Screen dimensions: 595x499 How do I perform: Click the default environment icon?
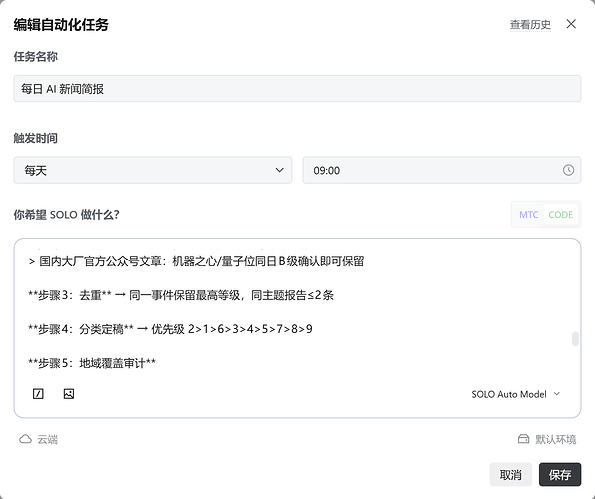[523, 439]
